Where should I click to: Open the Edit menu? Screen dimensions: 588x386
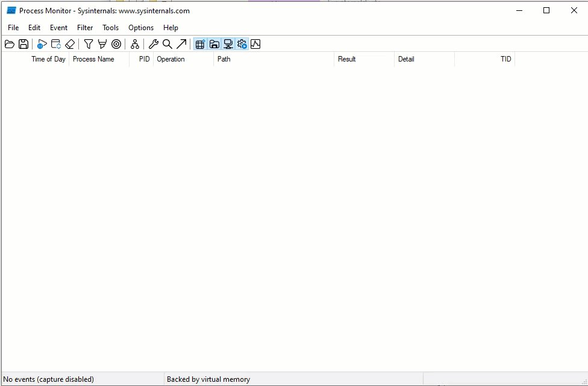34,28
